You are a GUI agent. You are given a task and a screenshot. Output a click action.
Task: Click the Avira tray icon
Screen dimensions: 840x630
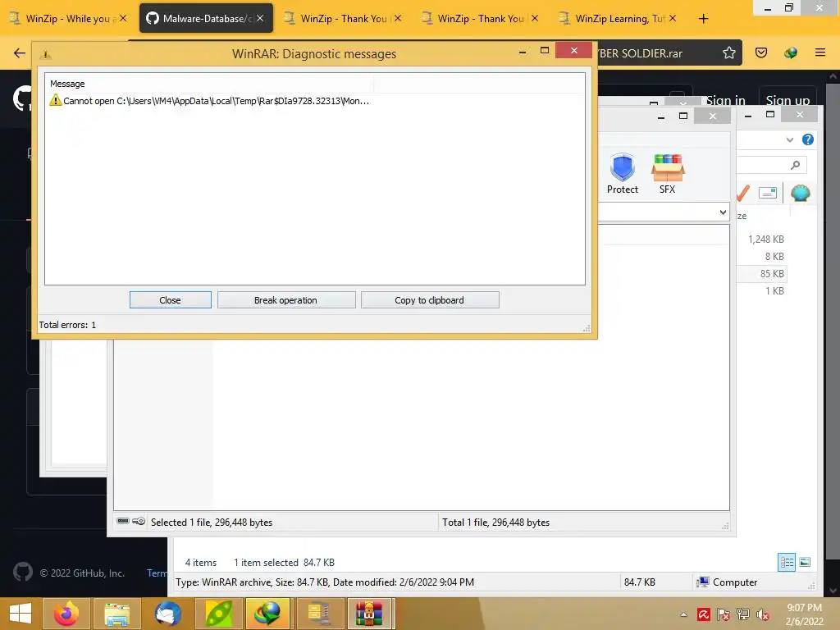pyautogui.click(x=703, y=614)
